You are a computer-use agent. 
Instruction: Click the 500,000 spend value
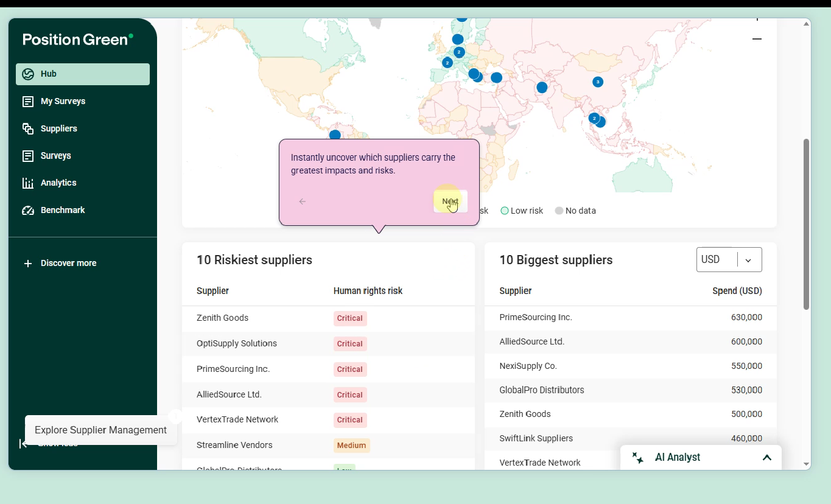click(x=746, y=414)
